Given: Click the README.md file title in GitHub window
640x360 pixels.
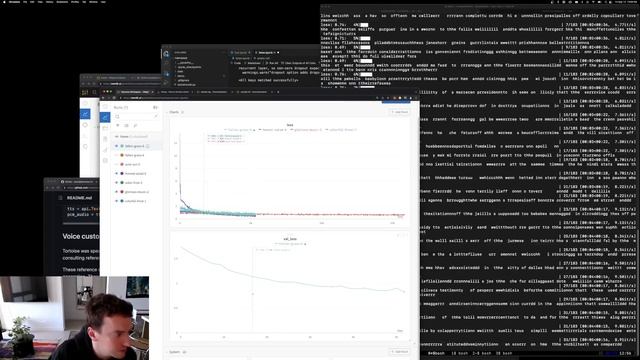Looking at the screenshot, I should 80,198.
